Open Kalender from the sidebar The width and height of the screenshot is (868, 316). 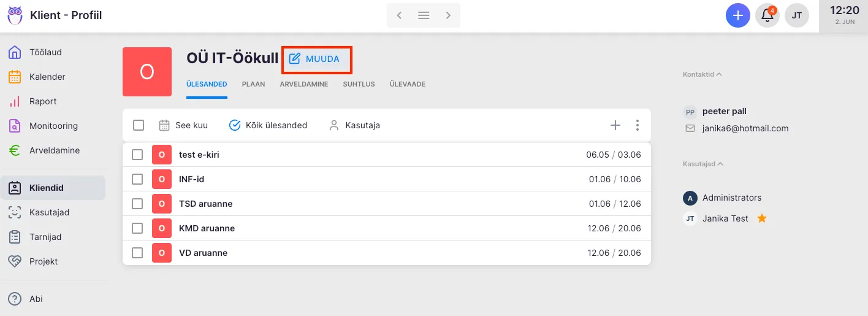[x=47, y=77]
